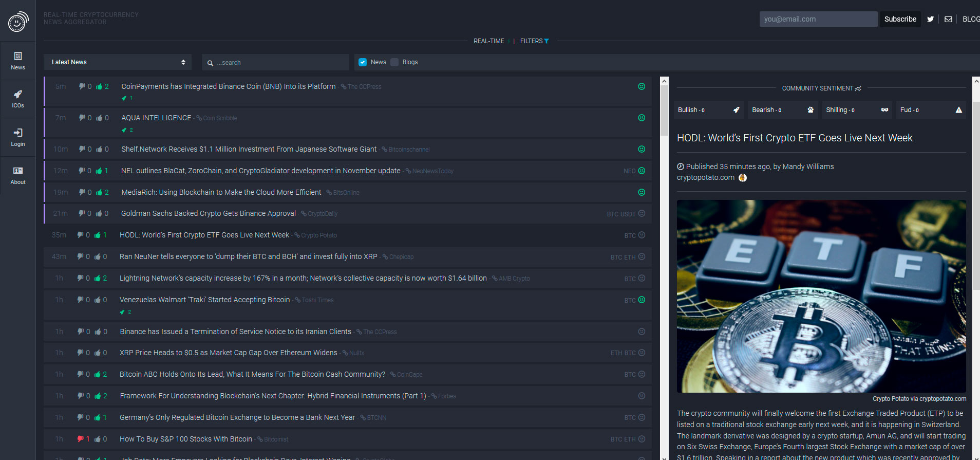Screen dimensions: 980x460
Task: Thumbs-up the CoinPayments Binance Coin article
Action: [99, 86]
